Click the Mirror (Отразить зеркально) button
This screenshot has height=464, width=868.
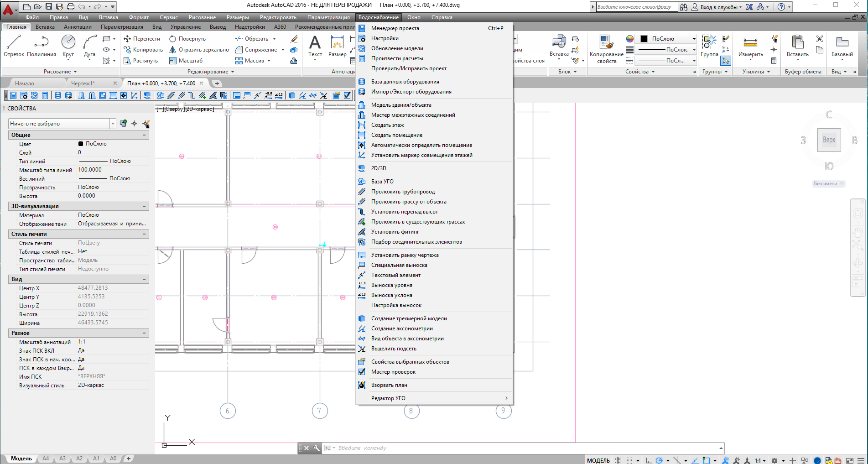(x=199, y=50)
